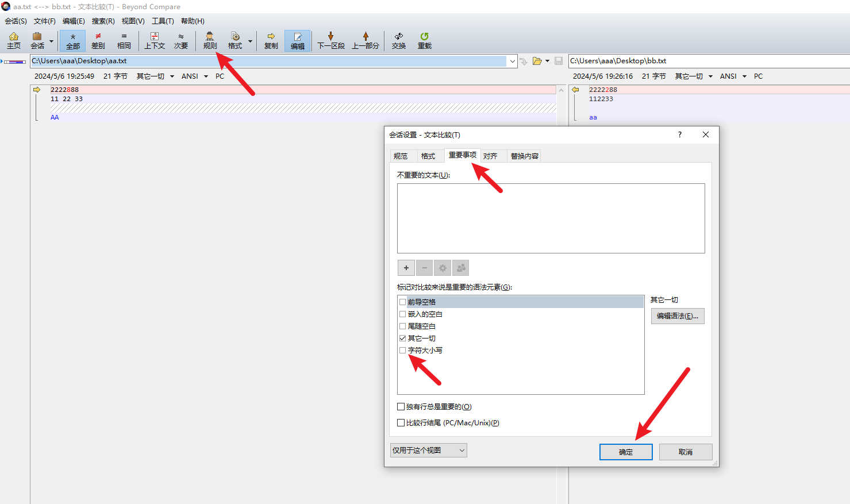Show only matching lines with 相同 icon
This screenshot has width=850, height=504.
tap(124, 41)
